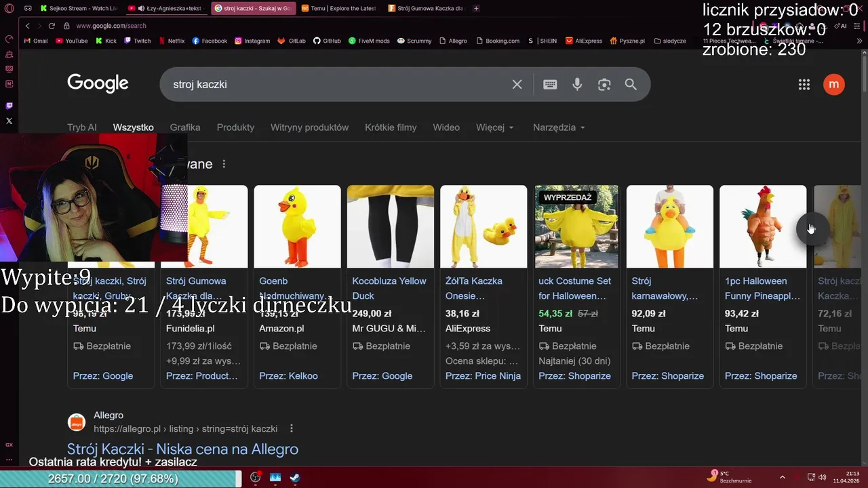Open Goenb Nadmuchiwany product link

tap(293, 288)
